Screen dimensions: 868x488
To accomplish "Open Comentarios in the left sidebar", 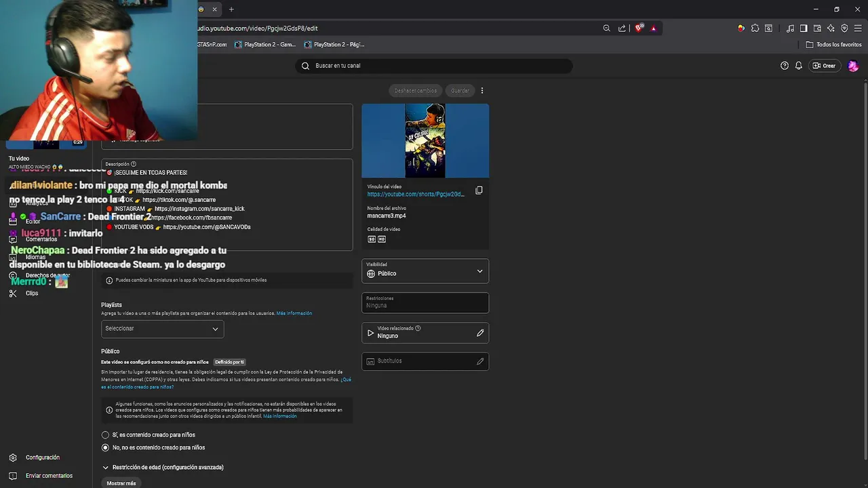I will coord(41,239).
